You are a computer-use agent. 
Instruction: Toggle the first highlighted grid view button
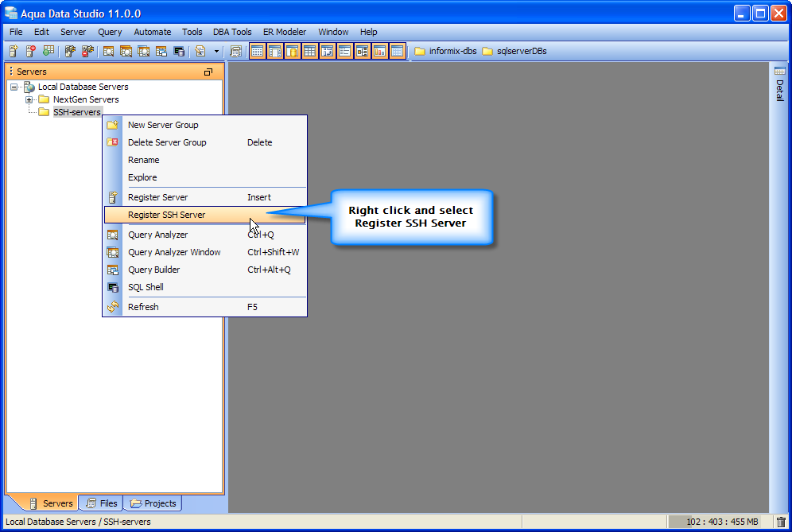pyautogui.click(x=258, y=51)
